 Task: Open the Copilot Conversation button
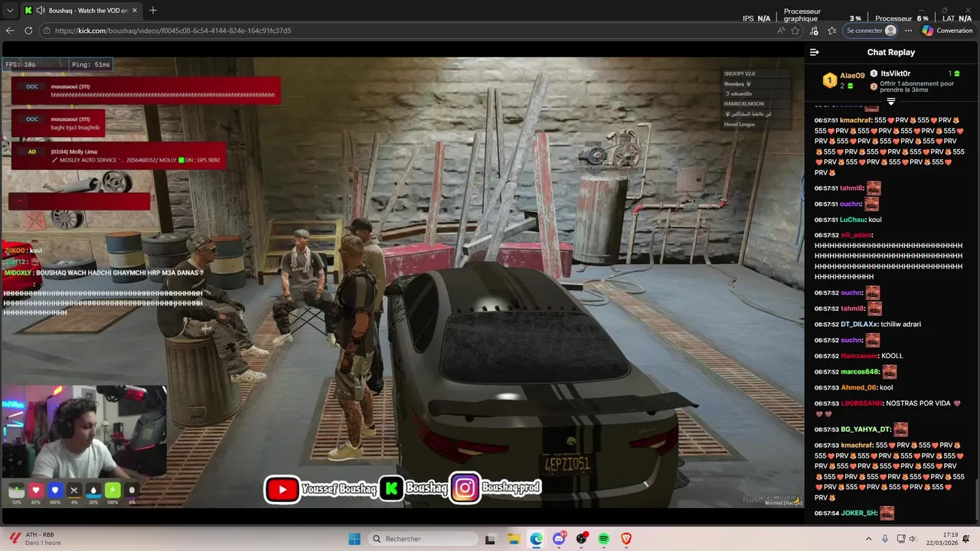click(x=947, y=31)
